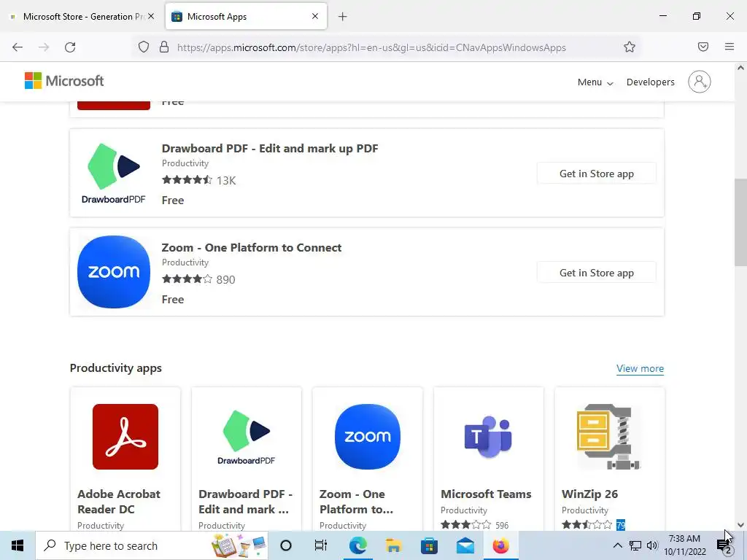View site security lock information
The image size is (747, 560).
tap(164, 47)
